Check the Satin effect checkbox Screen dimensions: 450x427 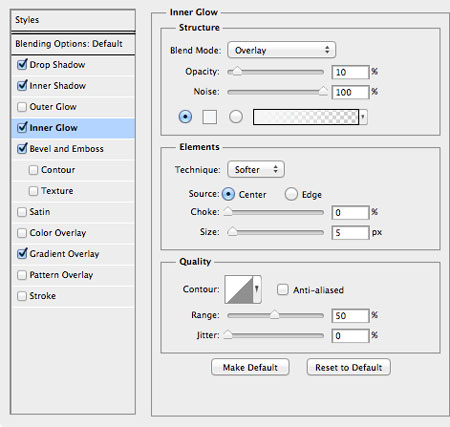pyautogui.click(x=22, y=212)
